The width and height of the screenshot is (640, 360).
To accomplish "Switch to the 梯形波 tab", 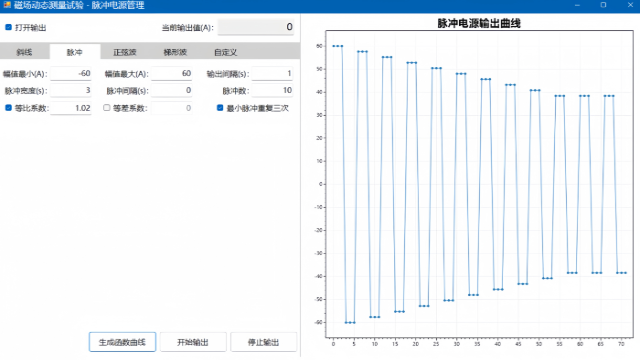I will (175, 52).
